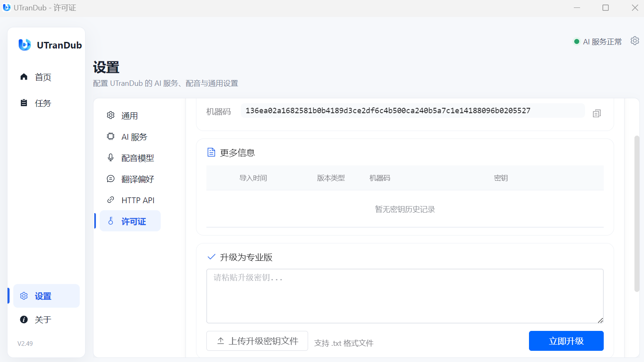Viewport: 644px width, 362px height.
Task: Click the UTranDub logo icon in sidebar
Action: [x=25, y=44]
